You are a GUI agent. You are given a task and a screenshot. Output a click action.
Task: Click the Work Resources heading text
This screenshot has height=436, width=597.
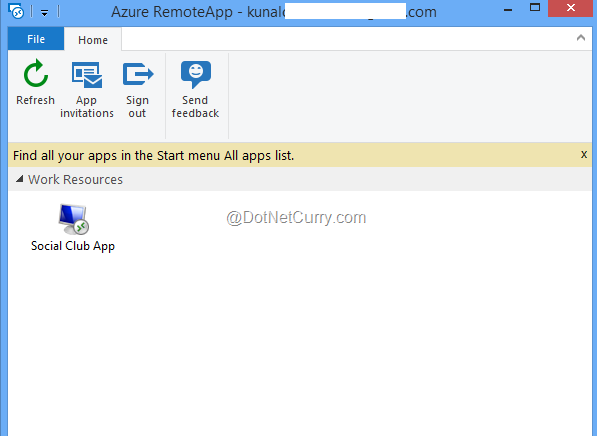tap(75, 179)
